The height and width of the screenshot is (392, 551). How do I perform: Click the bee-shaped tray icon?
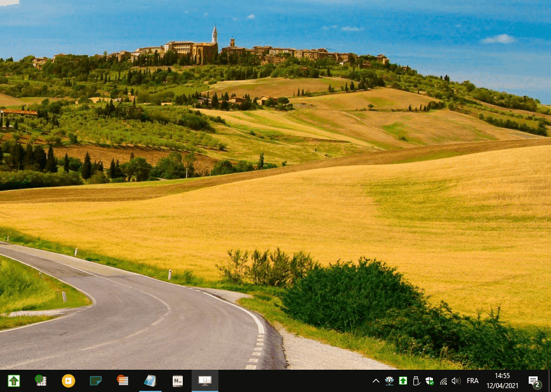tap(389, 381)
